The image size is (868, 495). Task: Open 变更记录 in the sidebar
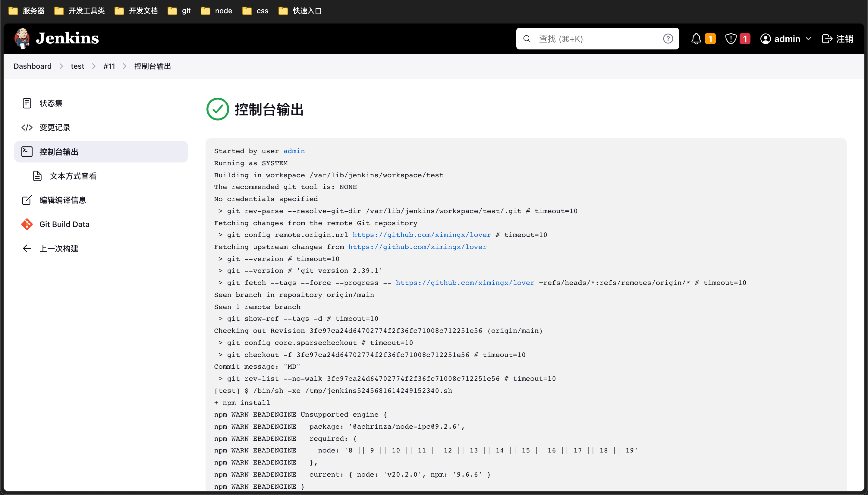[101, 128]
